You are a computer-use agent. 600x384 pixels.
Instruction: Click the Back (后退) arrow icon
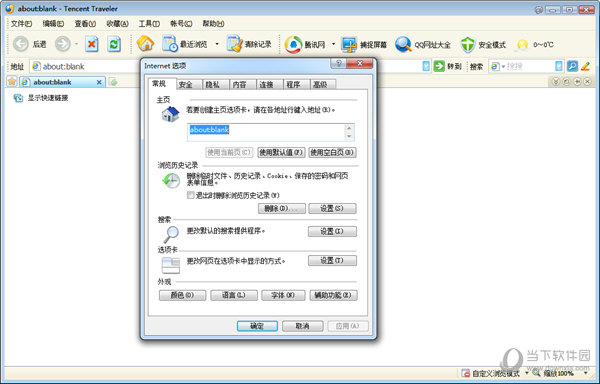pos(21,44)
